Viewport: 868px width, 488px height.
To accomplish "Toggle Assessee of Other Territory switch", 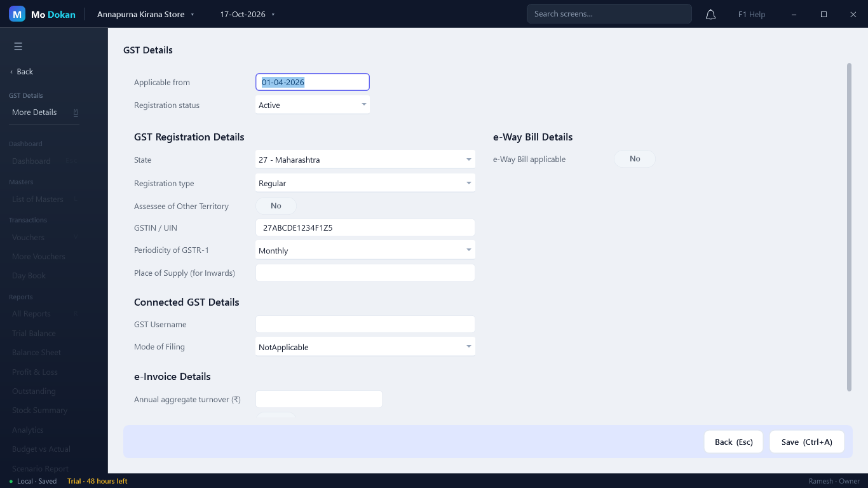I will coord(276,206).
